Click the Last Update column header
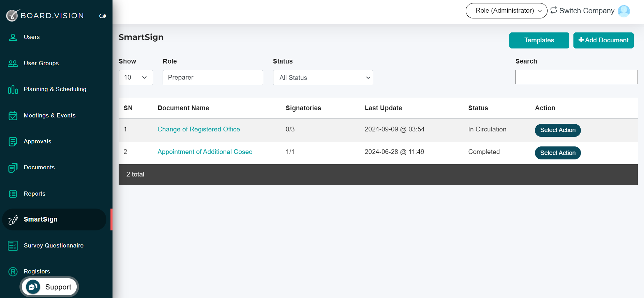Image resolution: width=644 pixels, height=298 pixels. (x=383, y=108)
